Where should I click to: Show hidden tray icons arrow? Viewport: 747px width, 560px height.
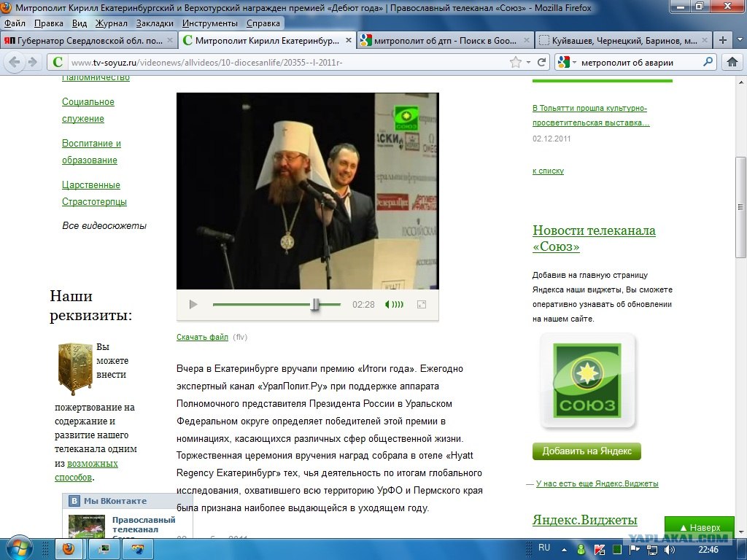[x=564, y=550]
